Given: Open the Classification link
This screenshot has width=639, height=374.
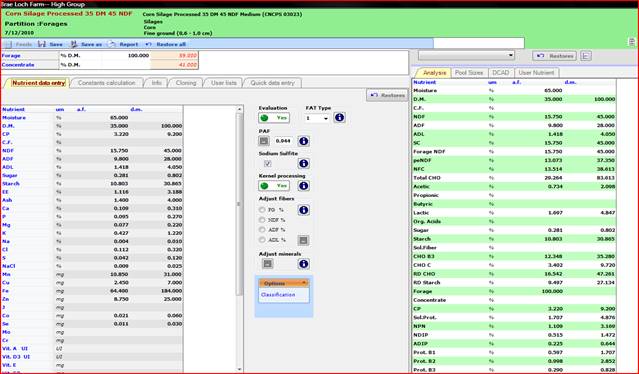Looking at the screenshot, I should click(x=278, y=295).
